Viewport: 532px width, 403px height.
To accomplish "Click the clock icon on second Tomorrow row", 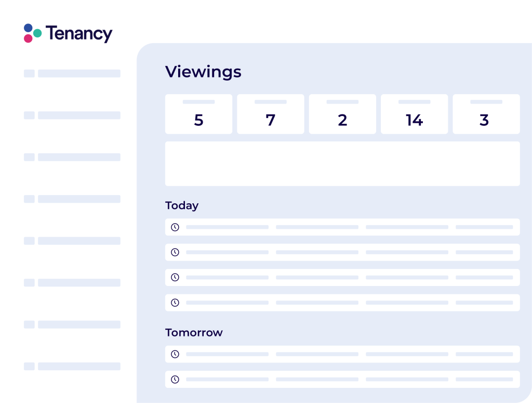I will point(175,379).
